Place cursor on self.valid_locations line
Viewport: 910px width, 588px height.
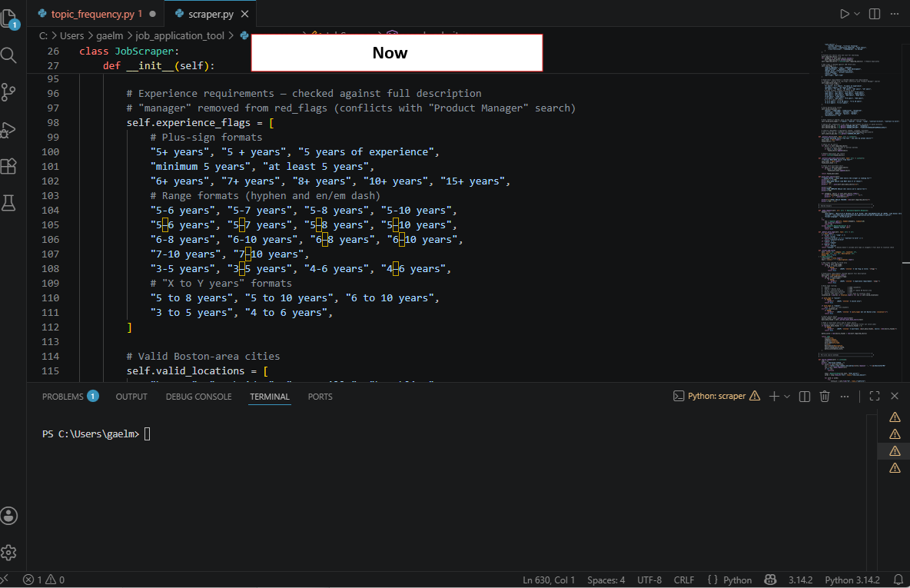click(198, 371)
